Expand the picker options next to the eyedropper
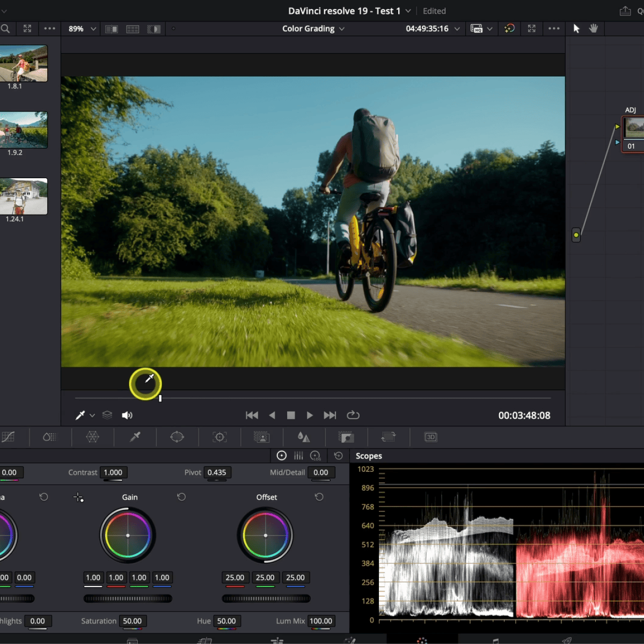The image size is (644, 644). tap(92, 415)
